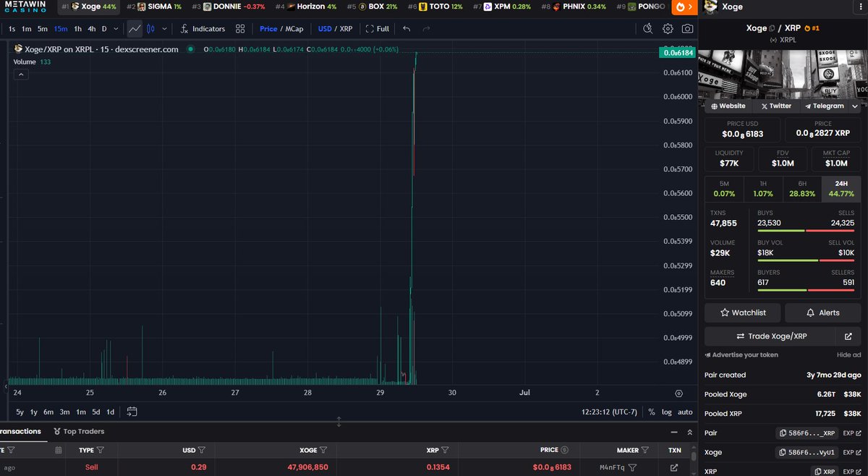The height and width of the screenshot is (476, 868).
Task: Open Alerts for Xoge
Action: tap(823, 313)
